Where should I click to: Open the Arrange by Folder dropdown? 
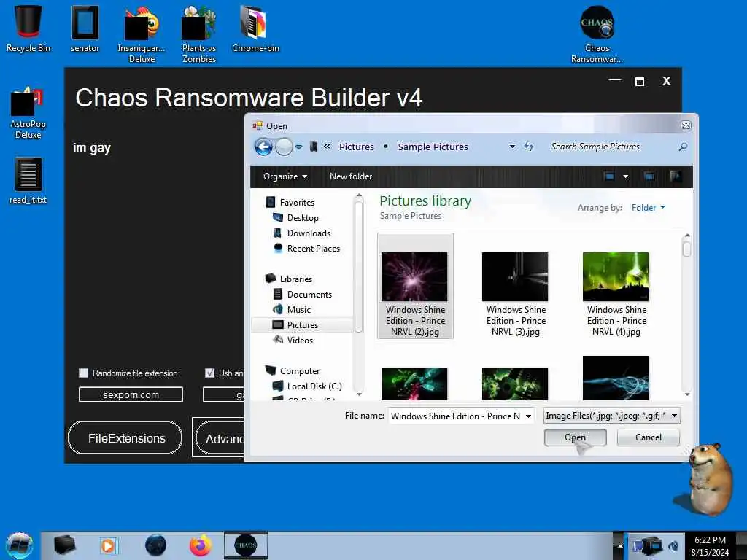click(648, 208)
